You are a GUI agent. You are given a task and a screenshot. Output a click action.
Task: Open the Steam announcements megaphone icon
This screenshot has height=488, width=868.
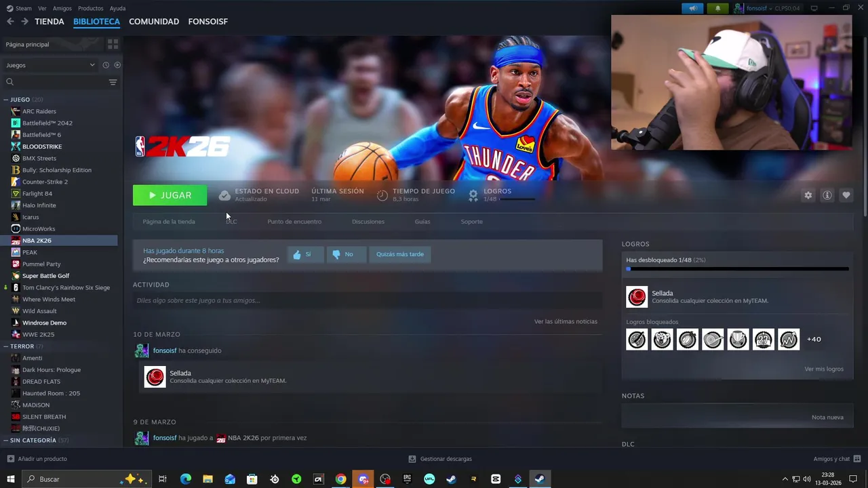pyautogui.click(x=692, y=8)
